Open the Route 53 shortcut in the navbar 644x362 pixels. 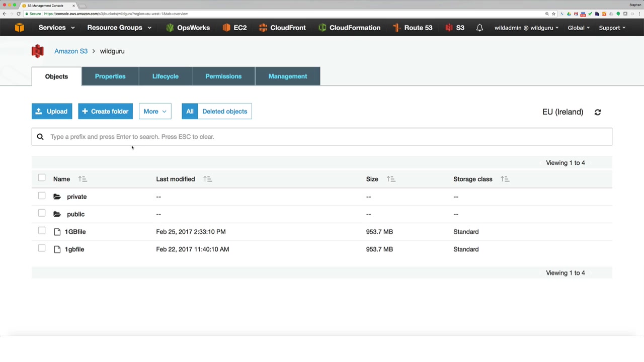pos(413,28)
